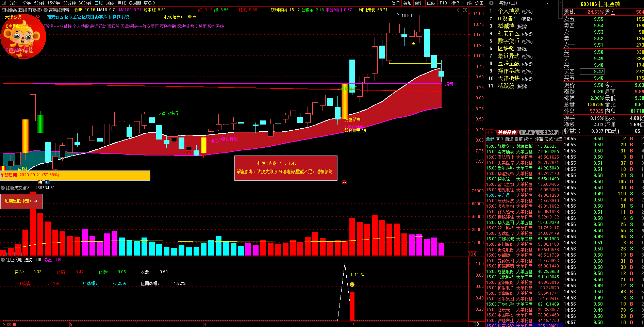Switch to the 分时 chart view
Screen dimensions: 644x327
(x=13, y=3)
